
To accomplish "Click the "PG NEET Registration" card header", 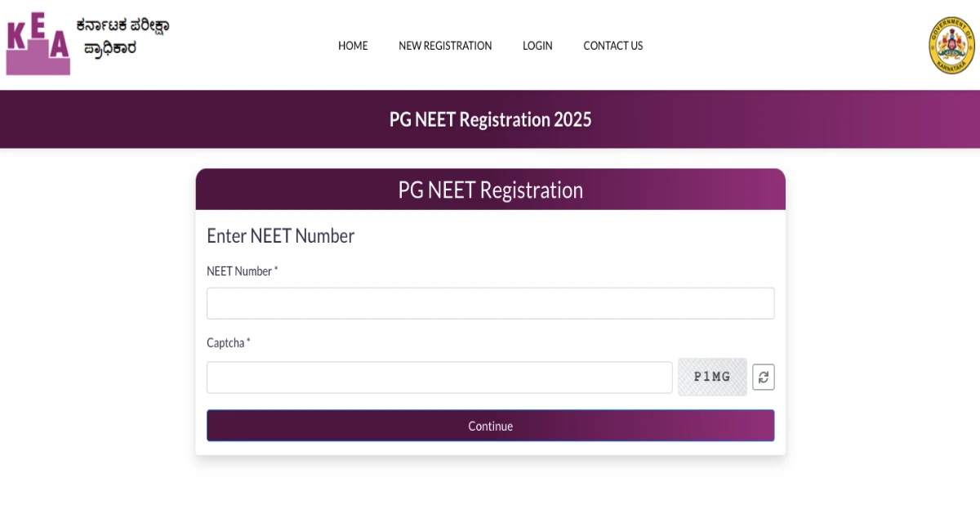I will 490,190.
